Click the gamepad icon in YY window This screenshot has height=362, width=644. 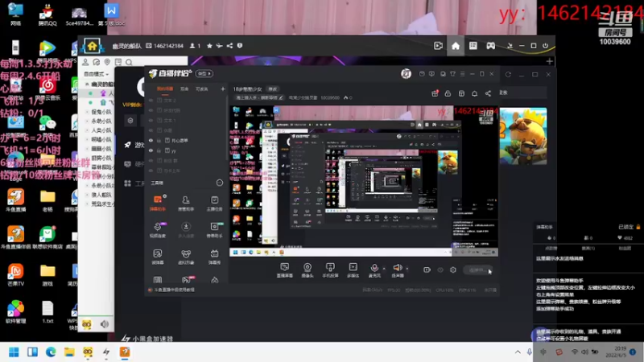pos(491,46)
